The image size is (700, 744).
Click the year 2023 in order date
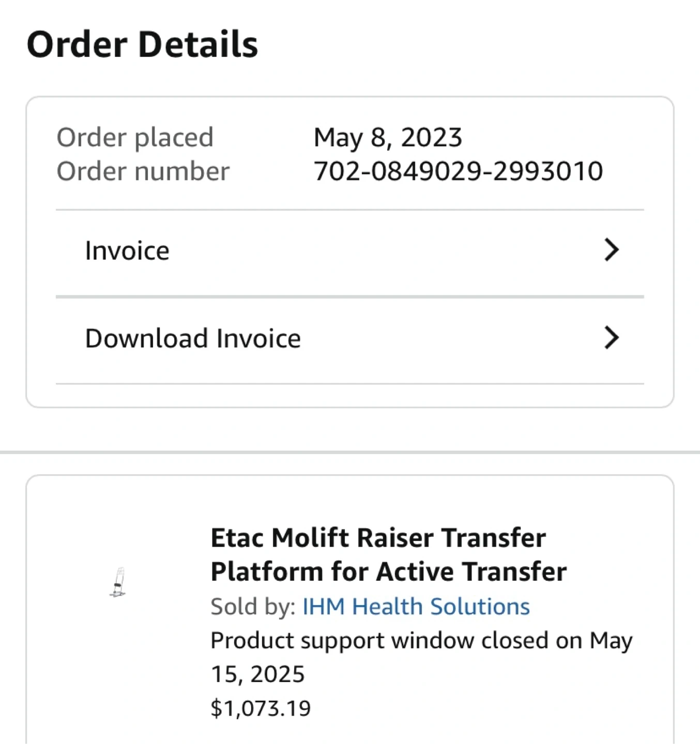[431, 138]
